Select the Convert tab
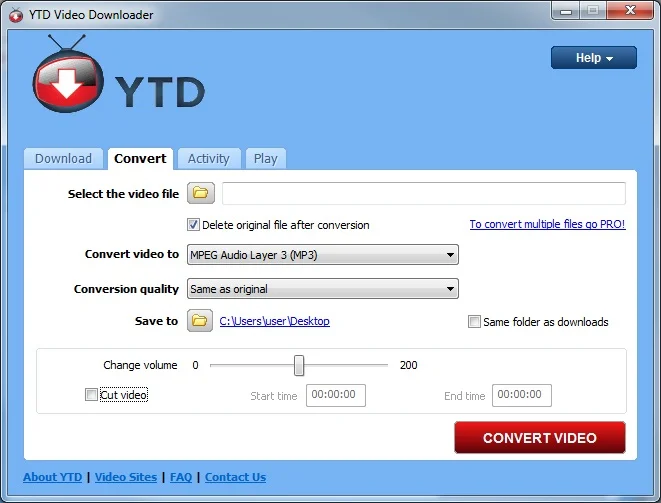This screenshot has height=503, width=661. tap(140, 159)
